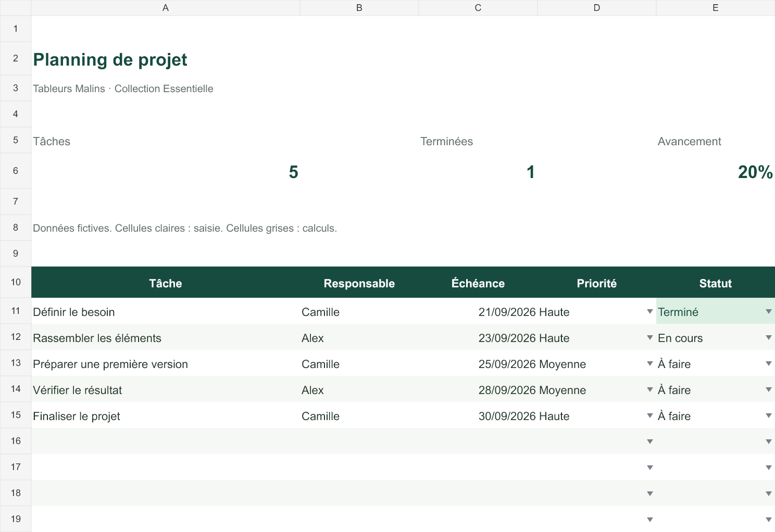The image size is (775, 532).
Task: Select row 11 header
Action: coord(16,311)
